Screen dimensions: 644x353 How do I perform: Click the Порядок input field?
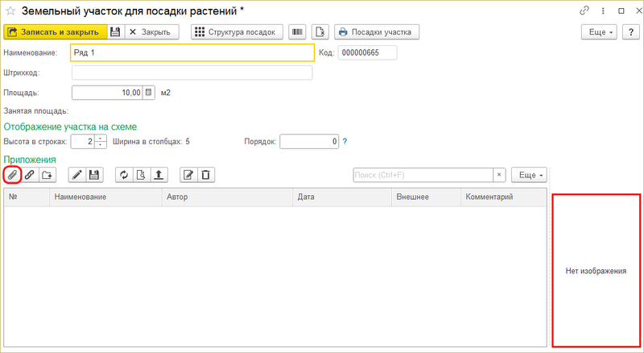pyautogui.click(x=309, y=142)
